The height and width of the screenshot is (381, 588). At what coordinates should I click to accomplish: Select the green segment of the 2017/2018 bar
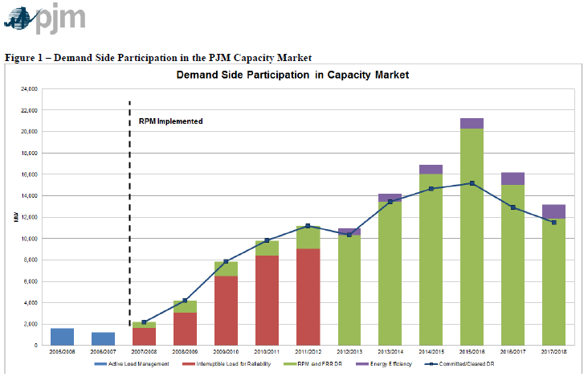553,281
